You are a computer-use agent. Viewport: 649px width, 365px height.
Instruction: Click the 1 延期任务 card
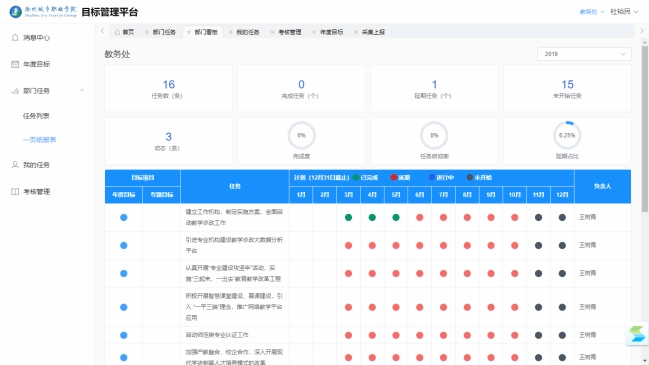coord(434,88)
